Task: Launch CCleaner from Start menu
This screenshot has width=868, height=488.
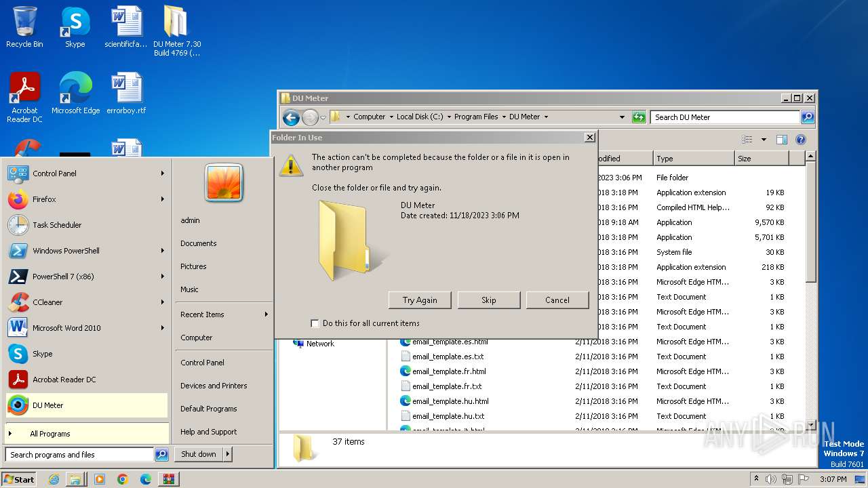Action: pyautogui.click(x=87, y=302)
